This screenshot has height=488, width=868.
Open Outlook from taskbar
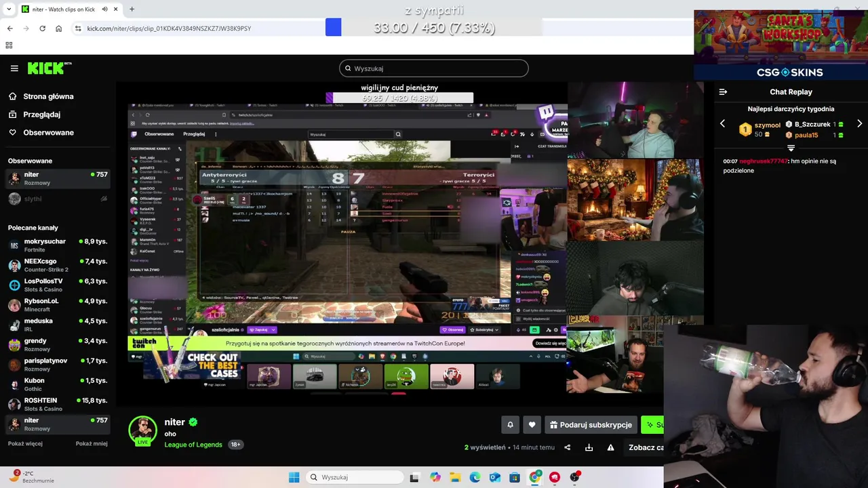pyautogui.click(x=495, y=477)
